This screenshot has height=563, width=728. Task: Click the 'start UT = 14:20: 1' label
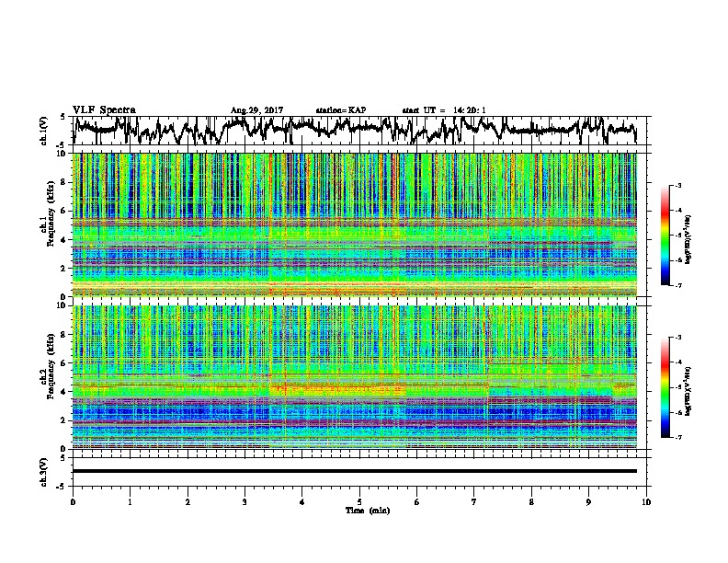point(444,110)
